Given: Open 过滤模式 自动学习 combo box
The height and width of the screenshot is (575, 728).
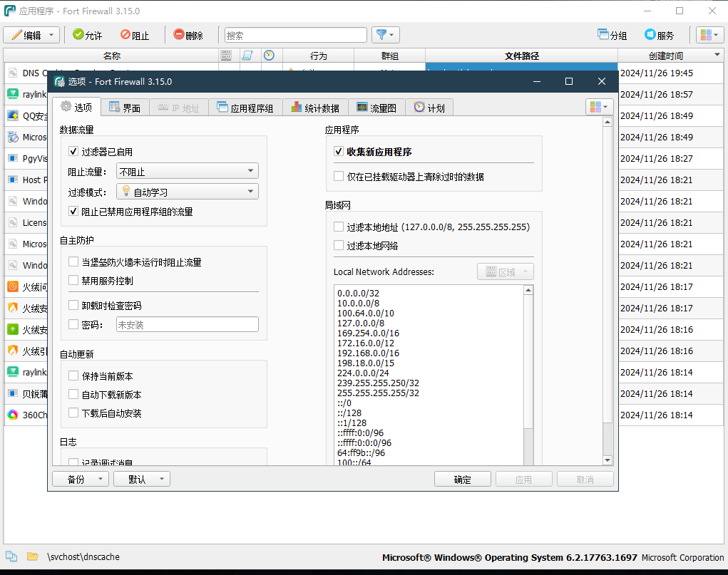Looking at the screenshot, I should click(x=187, y=192).
